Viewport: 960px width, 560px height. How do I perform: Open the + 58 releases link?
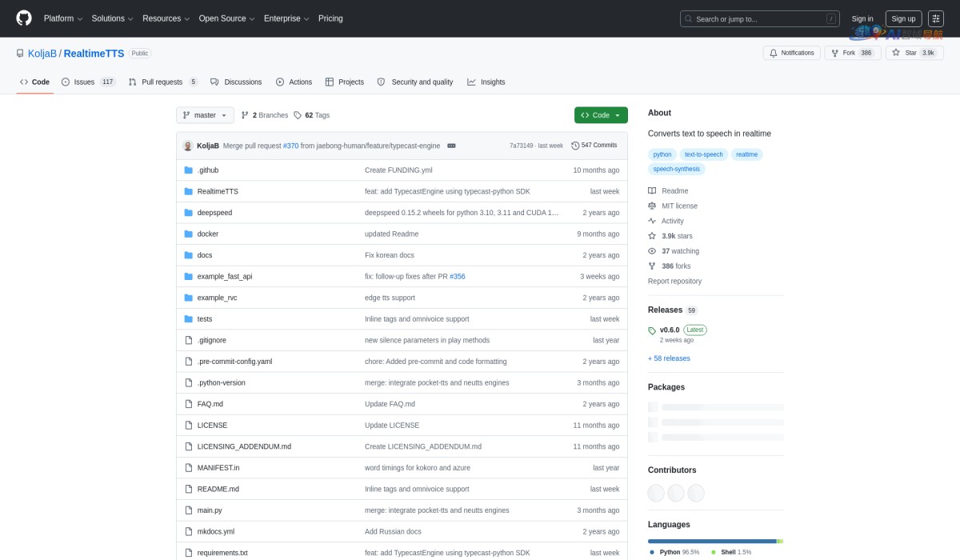pyautogui.click(x=669, y=358)
